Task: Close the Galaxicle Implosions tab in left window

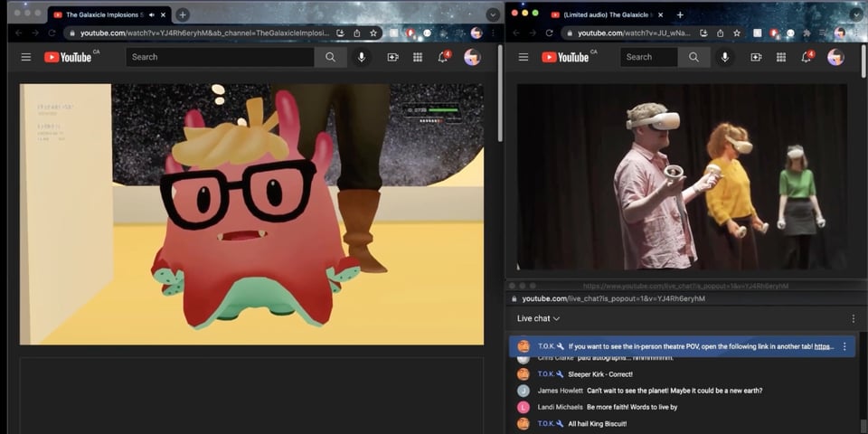Action: 163,15
